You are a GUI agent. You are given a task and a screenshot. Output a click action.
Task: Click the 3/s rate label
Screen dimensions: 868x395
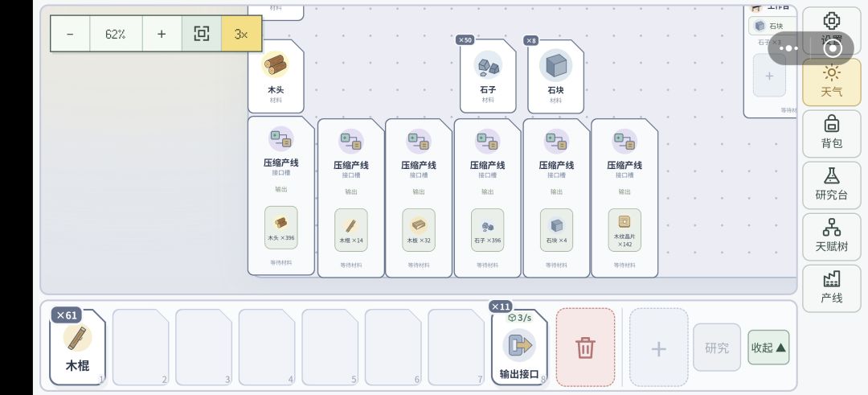[x=520, y=318]
